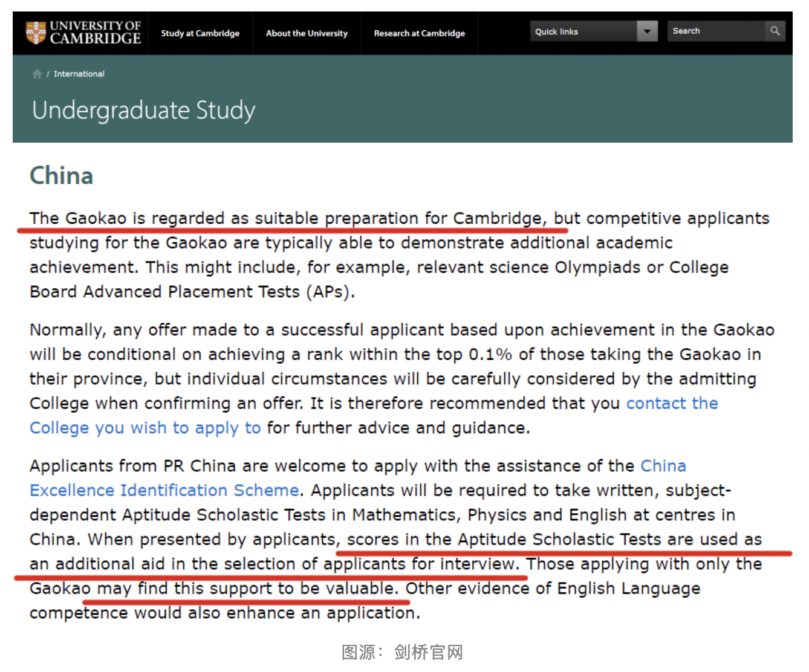Open Research at Cambridge menu item
The height and width of the screenshot is (672, 809).
point(419,33)
